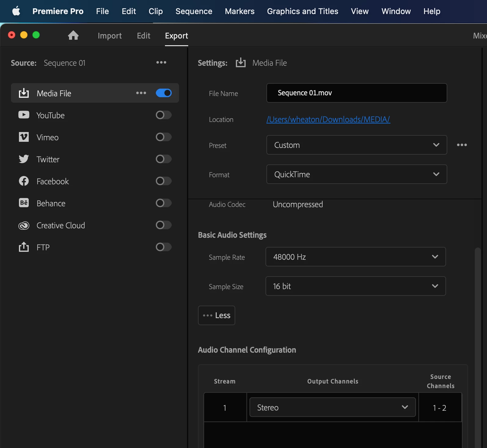Click the Facebook icon
487x448 pixels.
click(x=24, y=181)
